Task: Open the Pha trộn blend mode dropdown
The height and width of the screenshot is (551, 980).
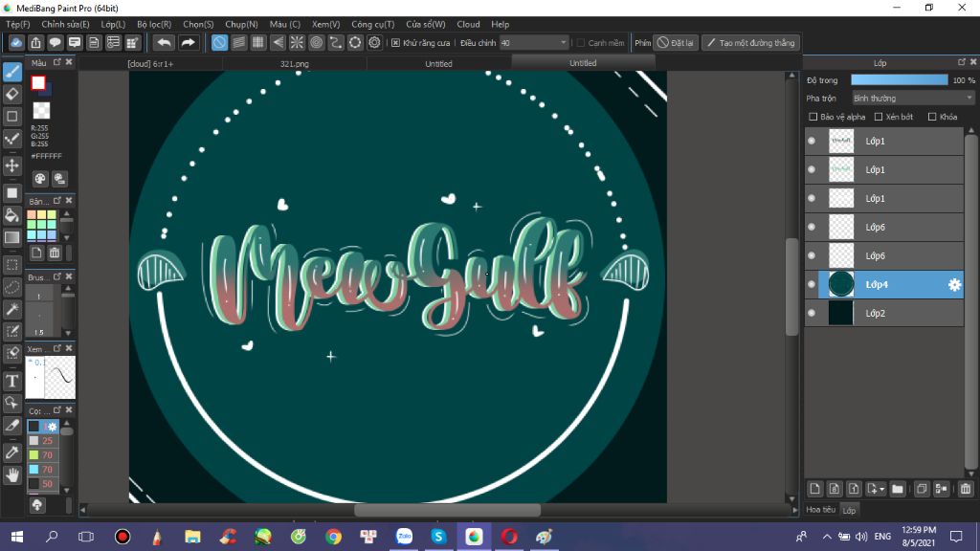Action: pyautogui.click(x=913, y=98)
